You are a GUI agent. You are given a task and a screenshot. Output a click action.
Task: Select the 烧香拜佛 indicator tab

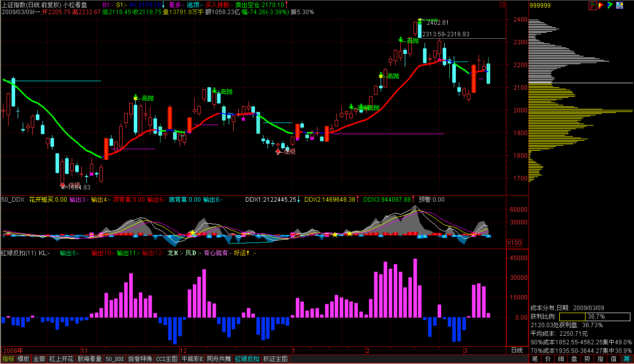click(139, 359)
